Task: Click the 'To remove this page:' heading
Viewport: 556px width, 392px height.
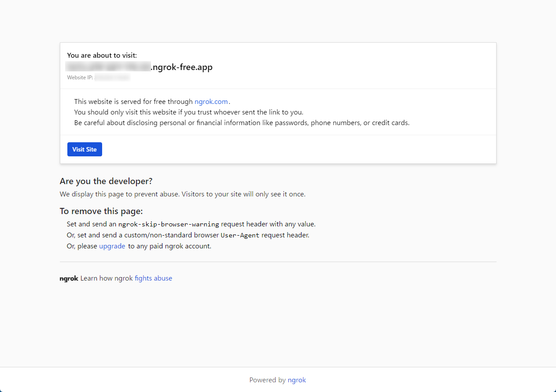Action: 101,211
